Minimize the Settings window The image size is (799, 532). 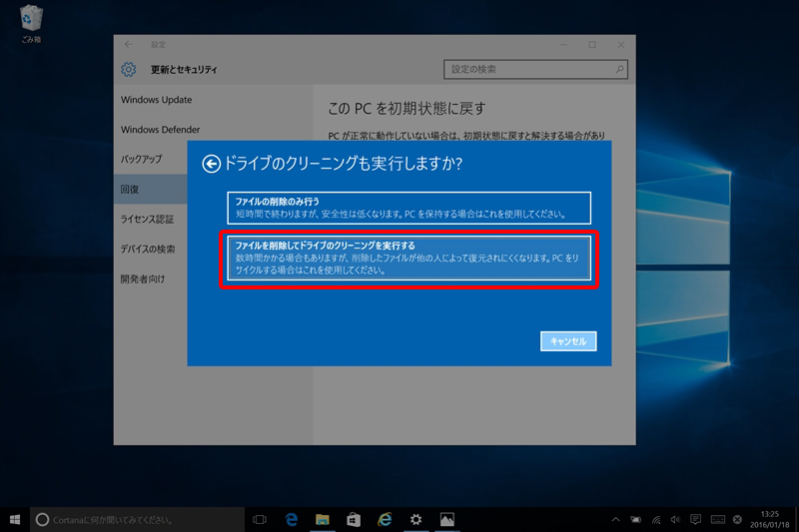(x=563, y=45)
